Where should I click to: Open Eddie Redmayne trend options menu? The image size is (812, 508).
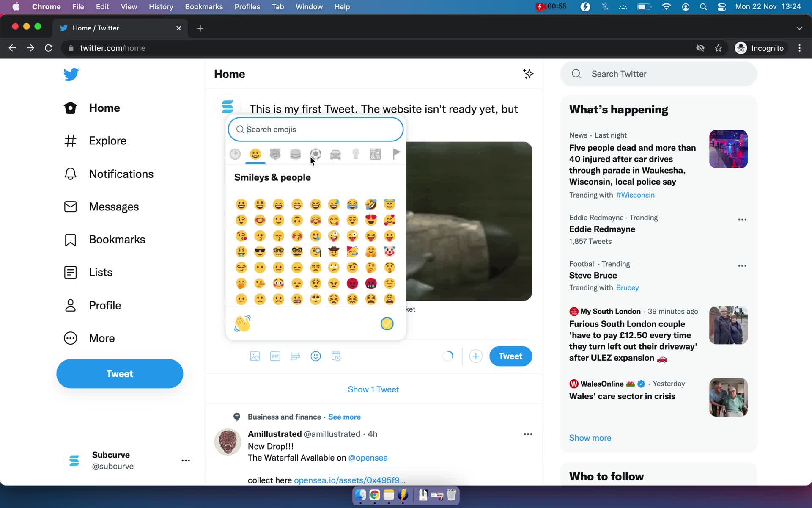(x=742, y=220)
